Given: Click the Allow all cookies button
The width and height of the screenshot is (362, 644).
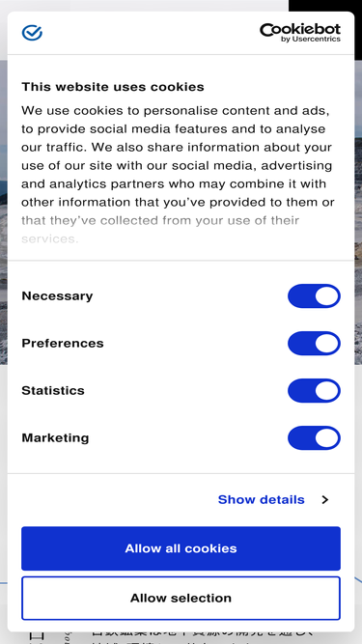Looking at the screenshot, I should 181,548.
